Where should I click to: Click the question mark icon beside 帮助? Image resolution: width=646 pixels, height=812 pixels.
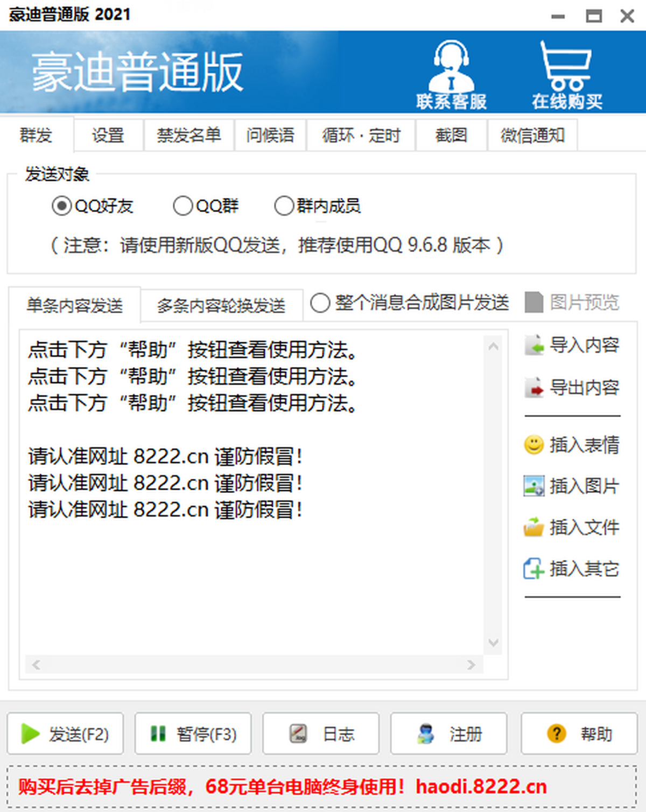tap(557, 733)
